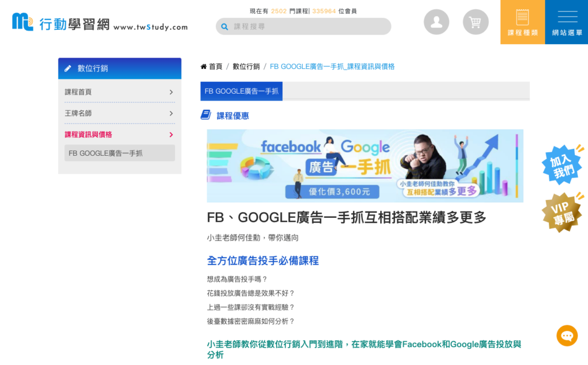Click the 花錢投放廣告總是效果不好? line

point(251,293)
